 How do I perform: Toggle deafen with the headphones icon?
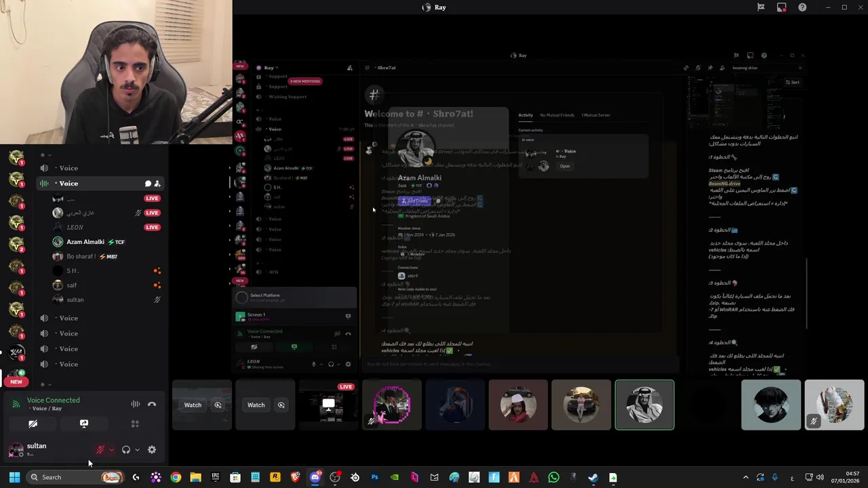125,449
